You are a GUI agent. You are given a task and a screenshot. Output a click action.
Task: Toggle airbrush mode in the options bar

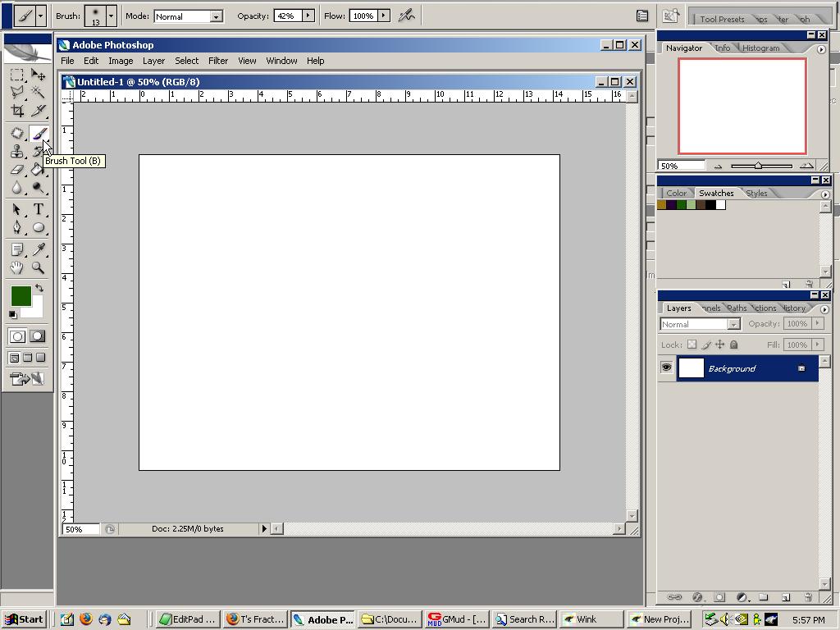coord(406,15)
